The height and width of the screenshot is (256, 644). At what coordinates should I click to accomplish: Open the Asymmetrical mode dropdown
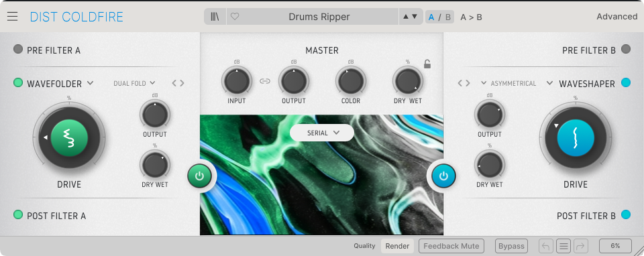point(509,83)
